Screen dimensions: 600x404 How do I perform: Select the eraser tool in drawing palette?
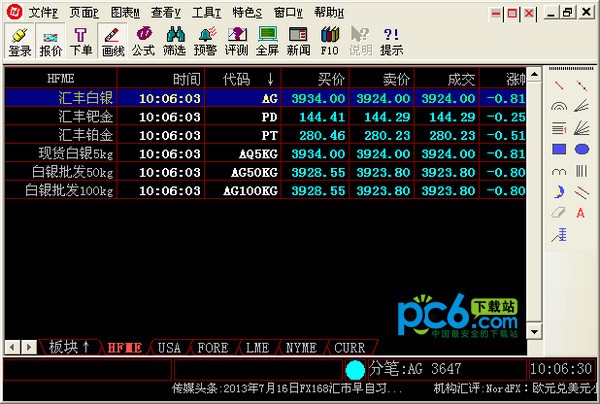559,212
